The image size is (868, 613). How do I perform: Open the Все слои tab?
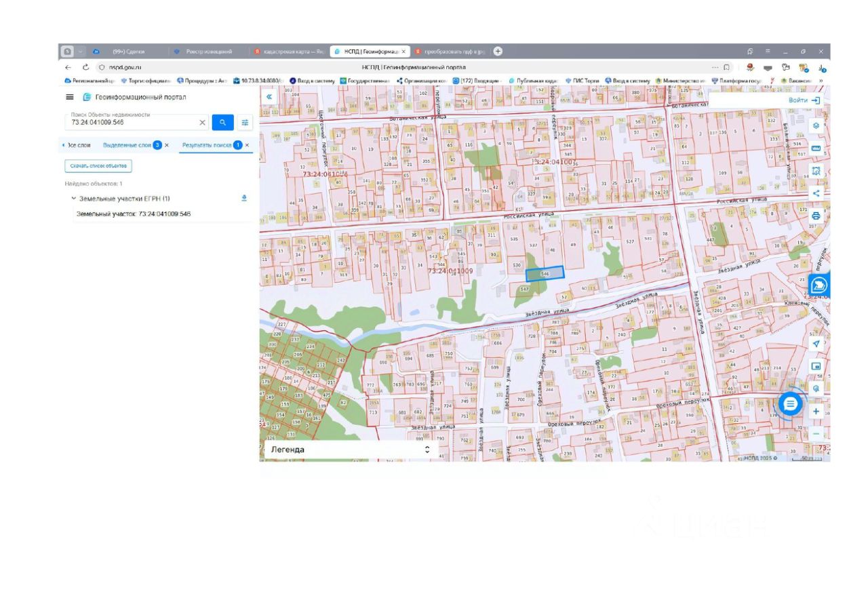[78, 145]
